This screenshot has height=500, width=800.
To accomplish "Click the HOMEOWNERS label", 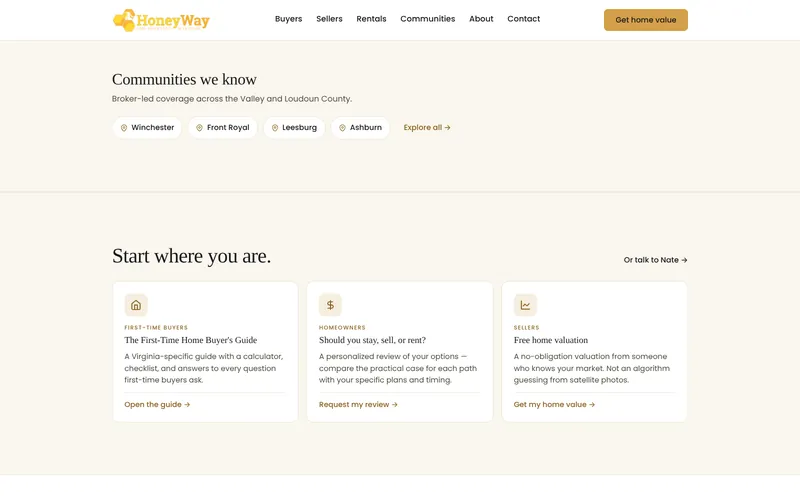I will (x=342, y=328).
